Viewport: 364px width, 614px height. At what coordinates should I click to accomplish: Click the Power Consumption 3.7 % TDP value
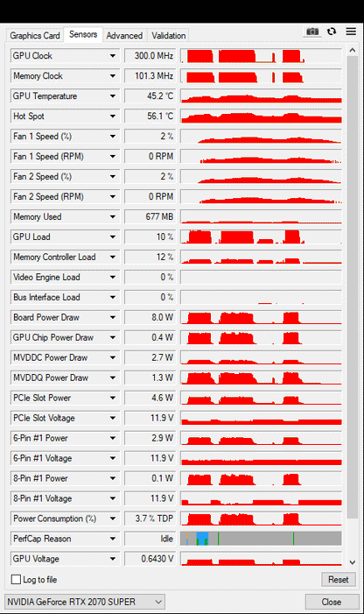(150, 519)
